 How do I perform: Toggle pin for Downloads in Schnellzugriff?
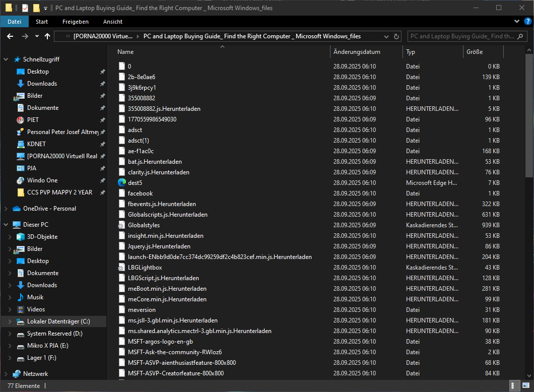pyautogui.click(x=102, y=84)
